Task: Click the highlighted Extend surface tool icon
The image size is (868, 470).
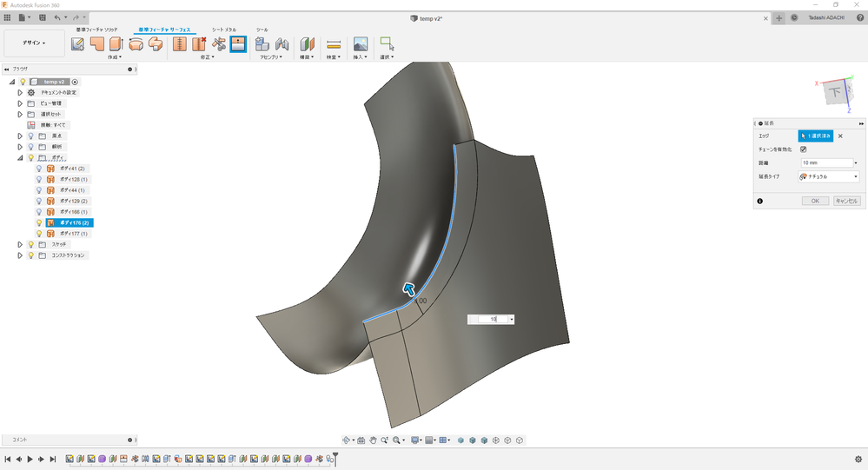Action: point(238,43)
